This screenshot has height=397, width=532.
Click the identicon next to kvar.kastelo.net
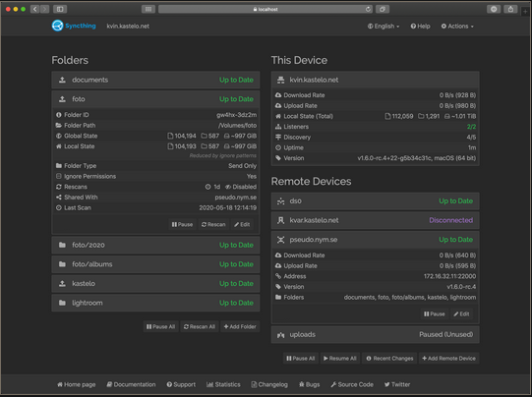pos(280,220)
